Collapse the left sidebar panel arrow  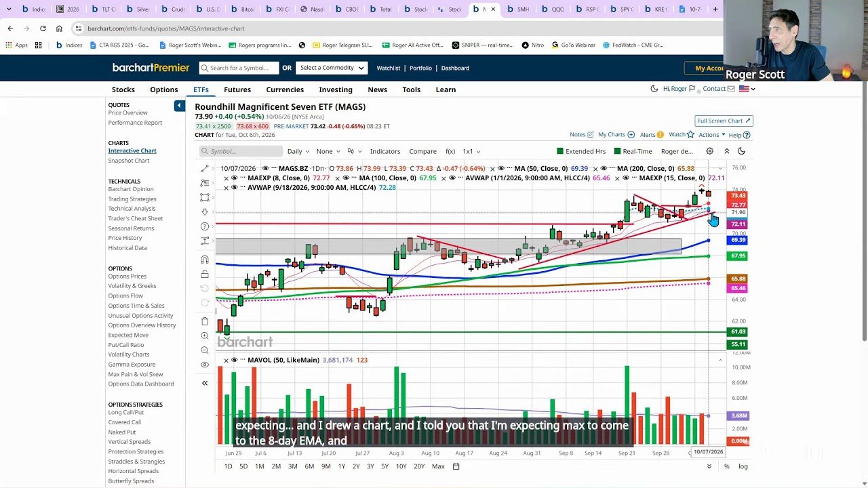pyautogui.click(x=179, y=106)
